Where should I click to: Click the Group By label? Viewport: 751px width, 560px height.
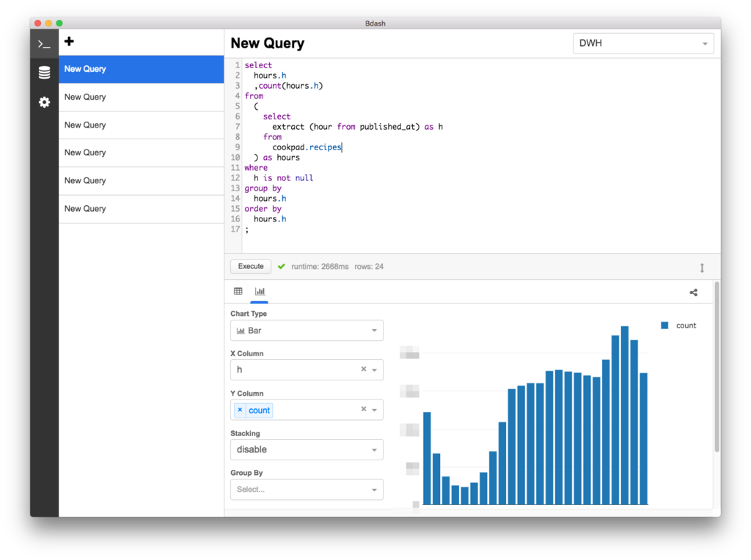point(246,473)
